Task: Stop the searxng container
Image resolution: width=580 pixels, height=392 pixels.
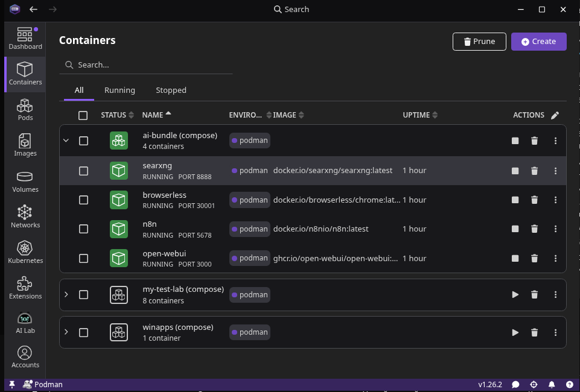Action: pyautogui.click(x=515, y=171)
